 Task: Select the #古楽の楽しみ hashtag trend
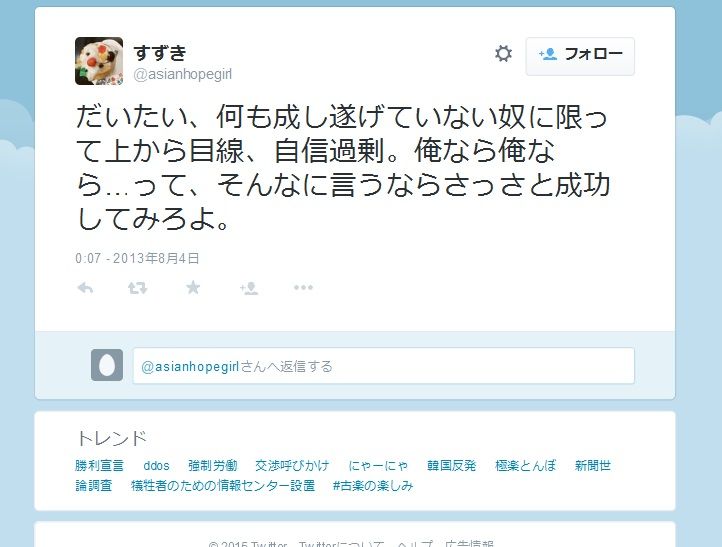pyautogui.click(x=373, y=486)
